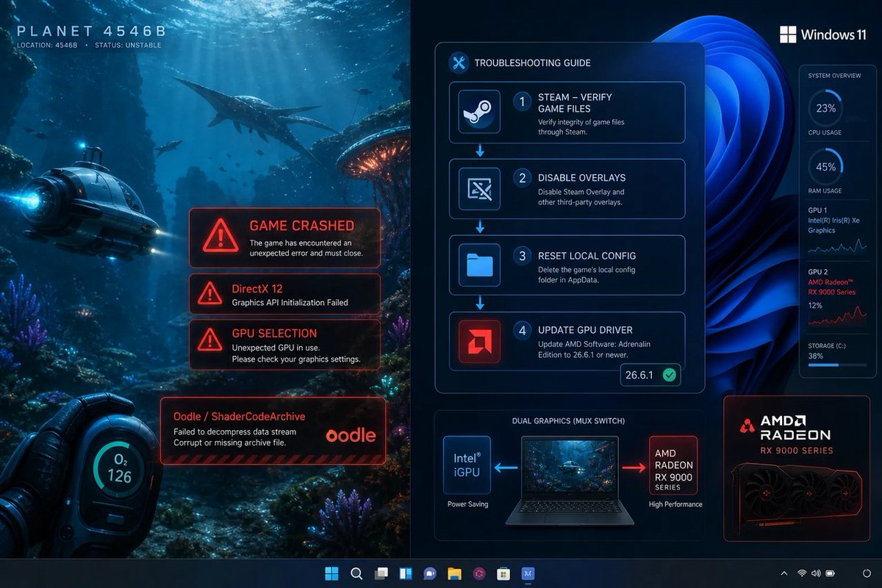Open step 4 Update GPU Driver
Viewport: 882px width, 588px height.
pos(567,341)
